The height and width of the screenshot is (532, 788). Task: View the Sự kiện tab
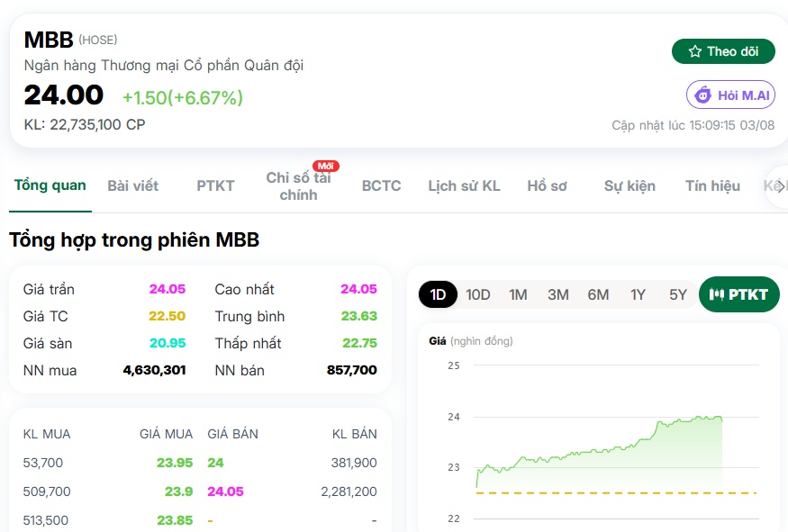coord(629,185)
